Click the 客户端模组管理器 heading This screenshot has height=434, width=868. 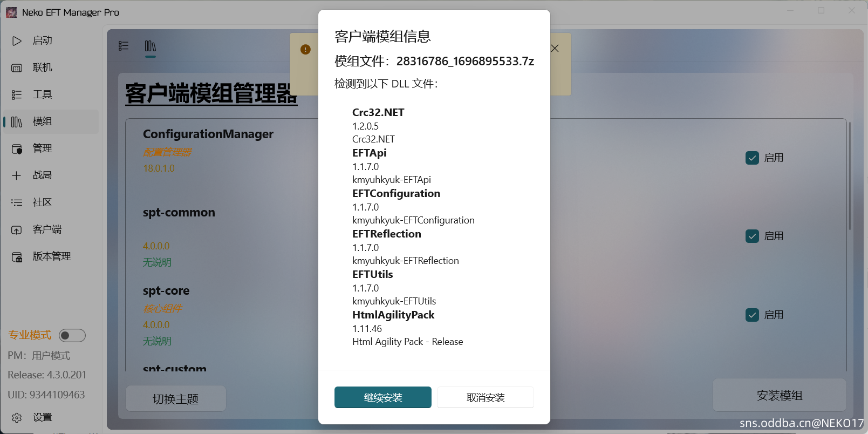[211, 93]
